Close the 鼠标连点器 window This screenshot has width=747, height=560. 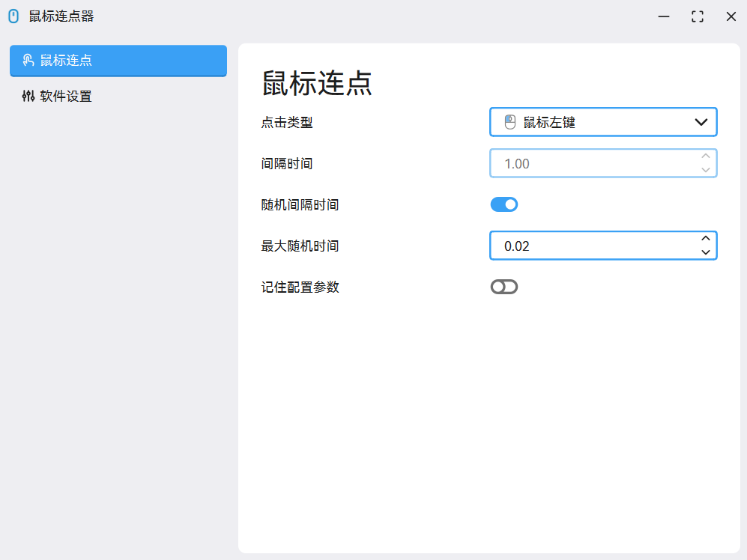pos(731,16)
